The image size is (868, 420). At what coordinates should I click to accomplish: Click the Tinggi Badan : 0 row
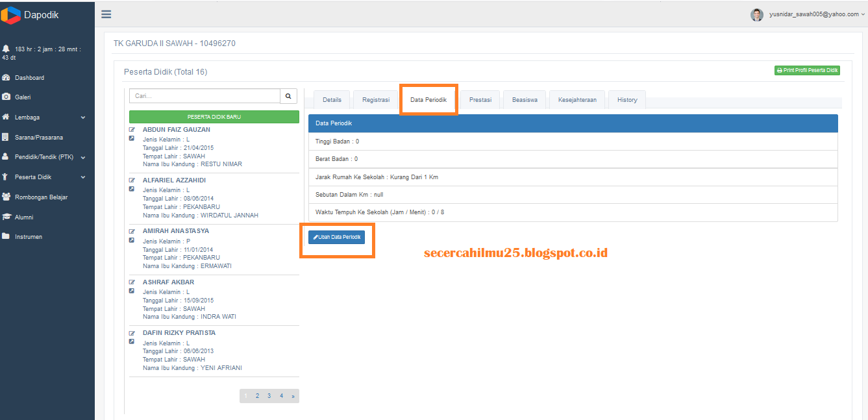[573, 142]
